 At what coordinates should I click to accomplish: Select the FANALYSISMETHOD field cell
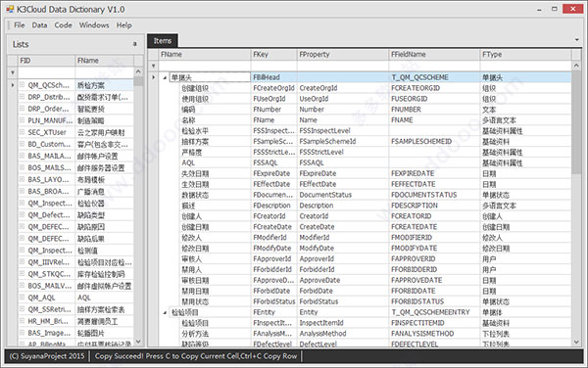click(x=434, y=334)
